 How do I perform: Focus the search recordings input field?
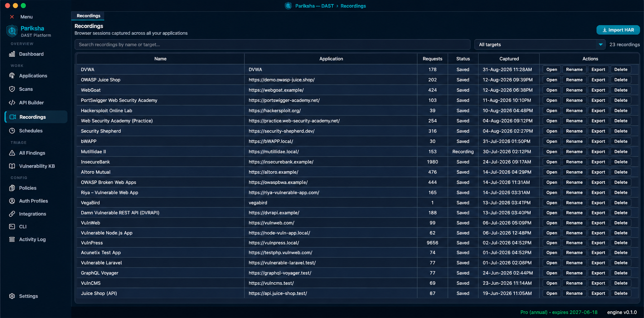coord(272,44)
